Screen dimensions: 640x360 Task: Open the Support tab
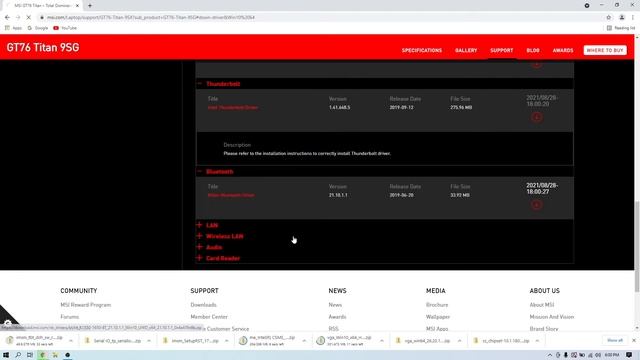[x=502, y=50]
